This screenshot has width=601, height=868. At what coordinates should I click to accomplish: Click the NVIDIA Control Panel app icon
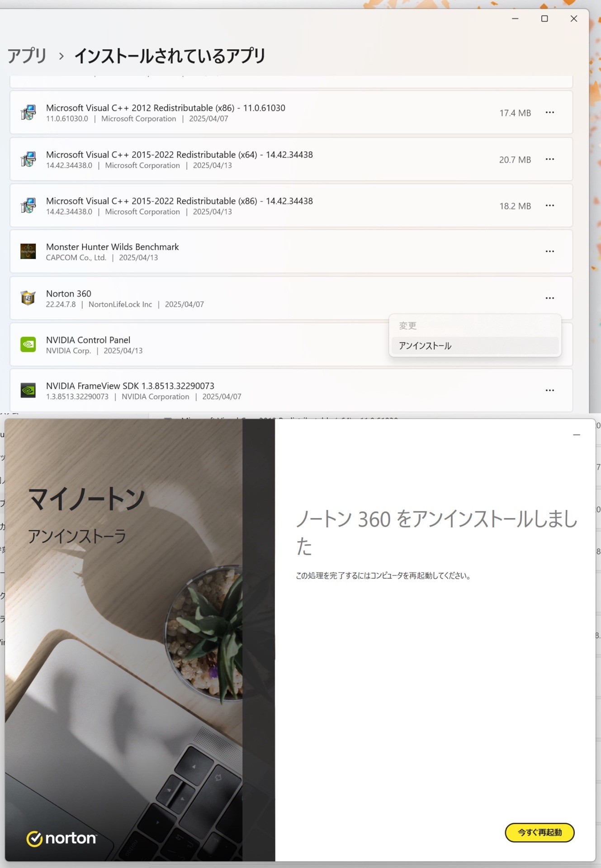28,344
